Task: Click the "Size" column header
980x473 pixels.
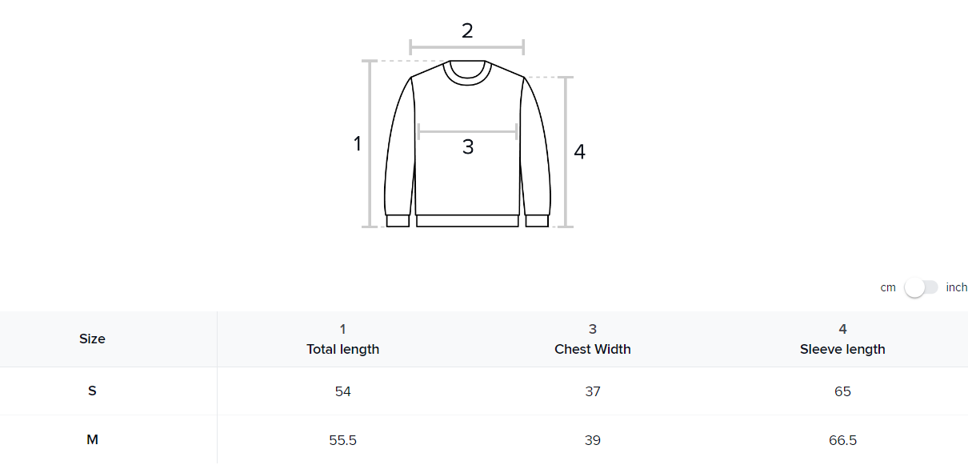Action: 92,339
